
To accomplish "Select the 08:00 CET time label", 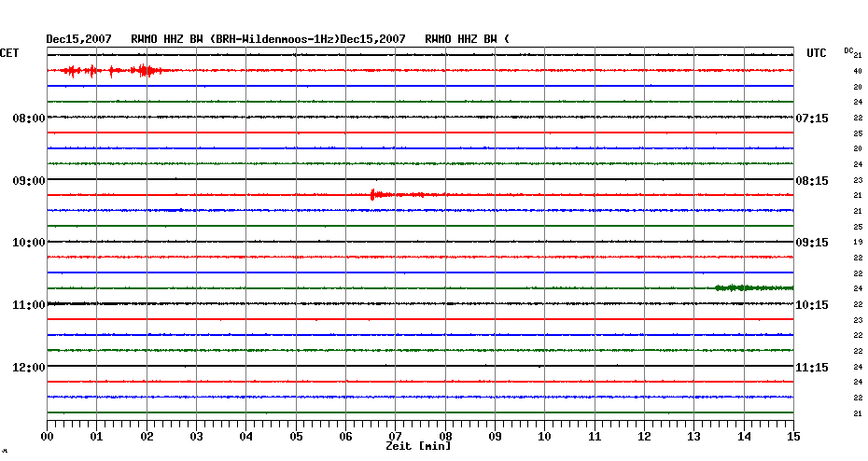I will (x=29, y=119).
